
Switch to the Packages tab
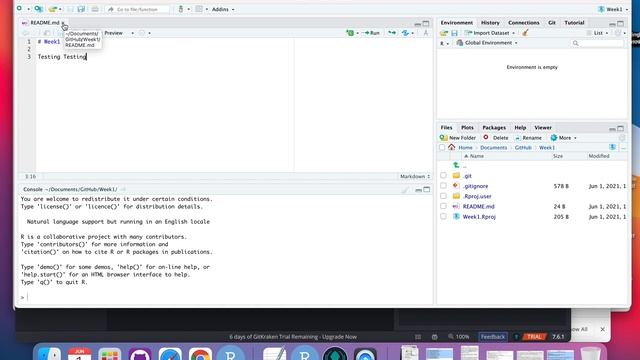click(x=494, y=128)
